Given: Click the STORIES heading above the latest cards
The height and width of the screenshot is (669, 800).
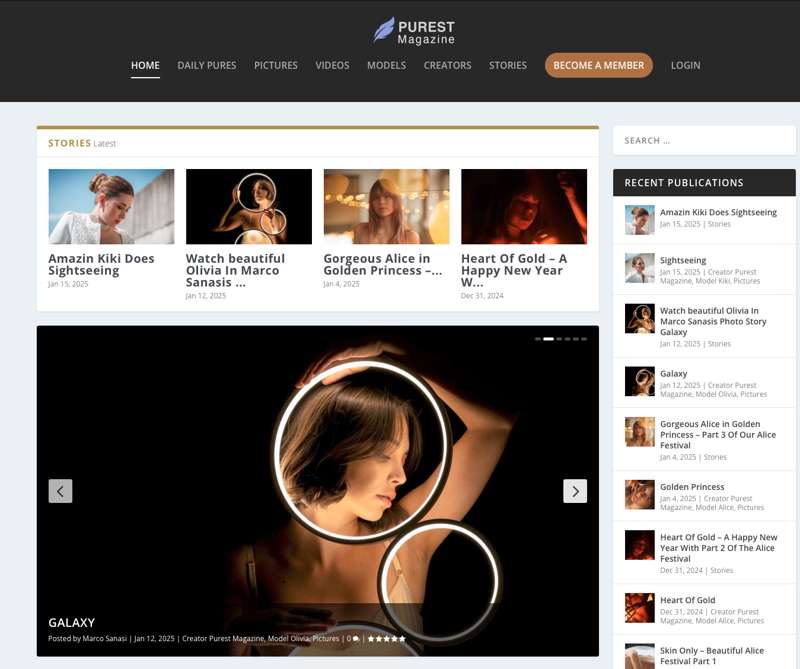Looking at the screenshot, I should 69,143.
